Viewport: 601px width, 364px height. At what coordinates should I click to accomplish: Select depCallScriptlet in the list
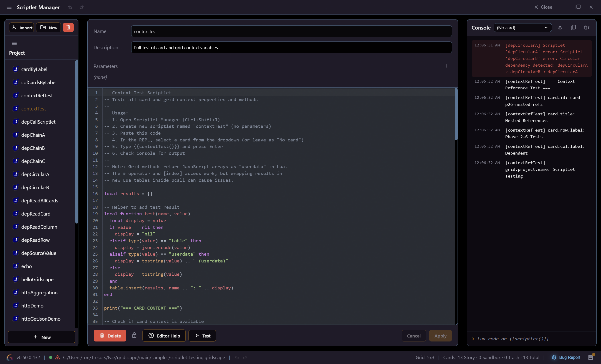[x=38, y=122]
